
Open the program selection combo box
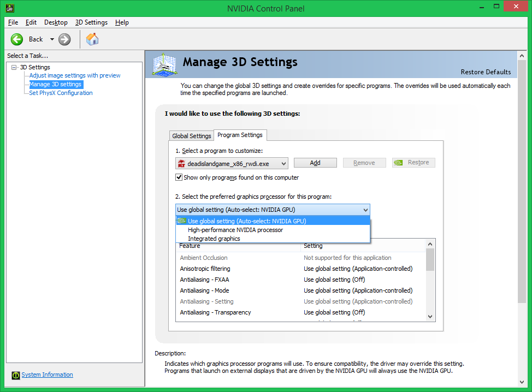point(232,163)
